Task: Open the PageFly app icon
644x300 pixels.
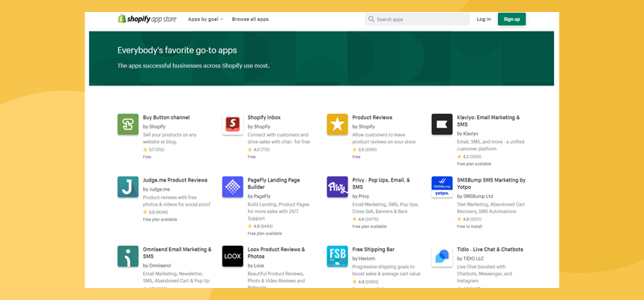Action: click(232, 187)
